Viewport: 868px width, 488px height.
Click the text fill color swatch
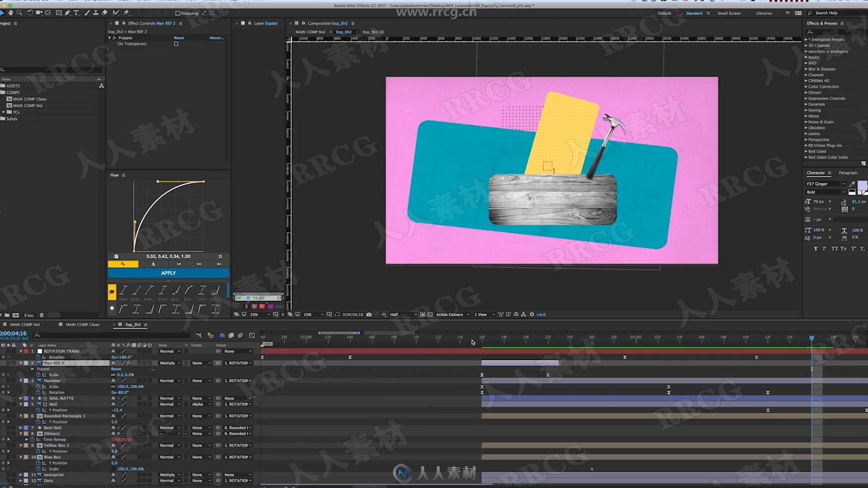(862, 185)
